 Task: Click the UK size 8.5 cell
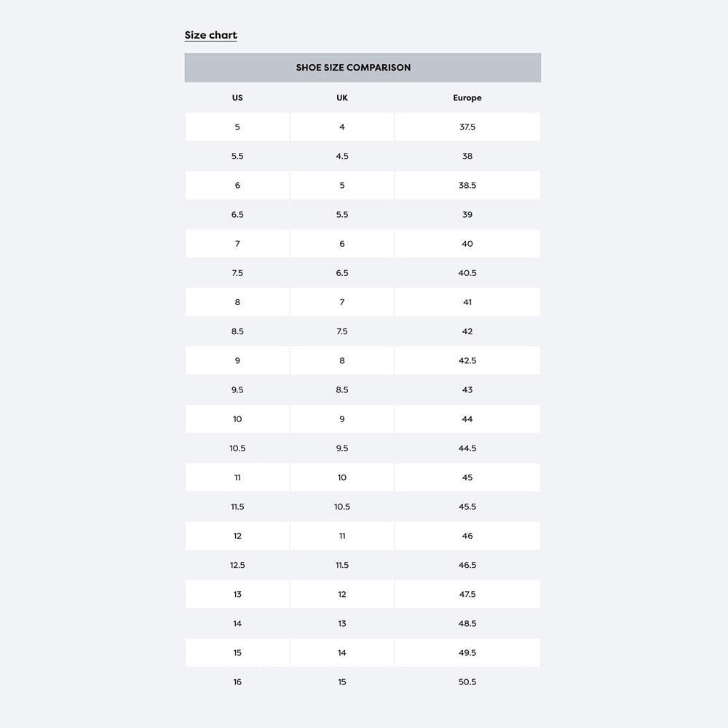click(x=342, y=390)
